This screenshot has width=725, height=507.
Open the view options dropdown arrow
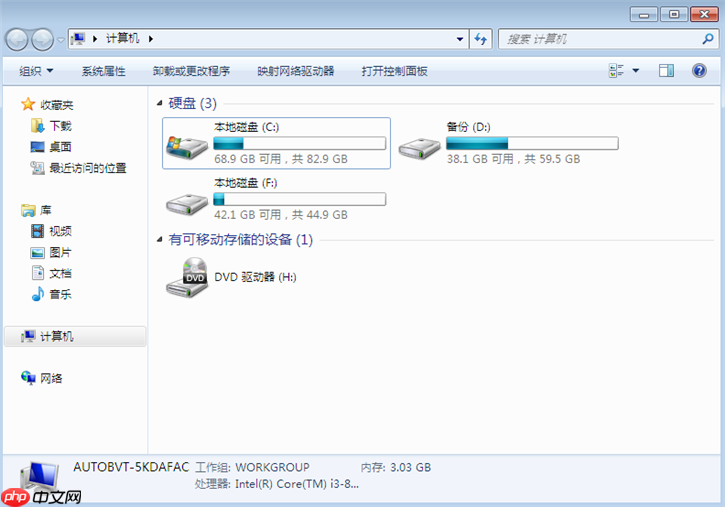(636, 71)
